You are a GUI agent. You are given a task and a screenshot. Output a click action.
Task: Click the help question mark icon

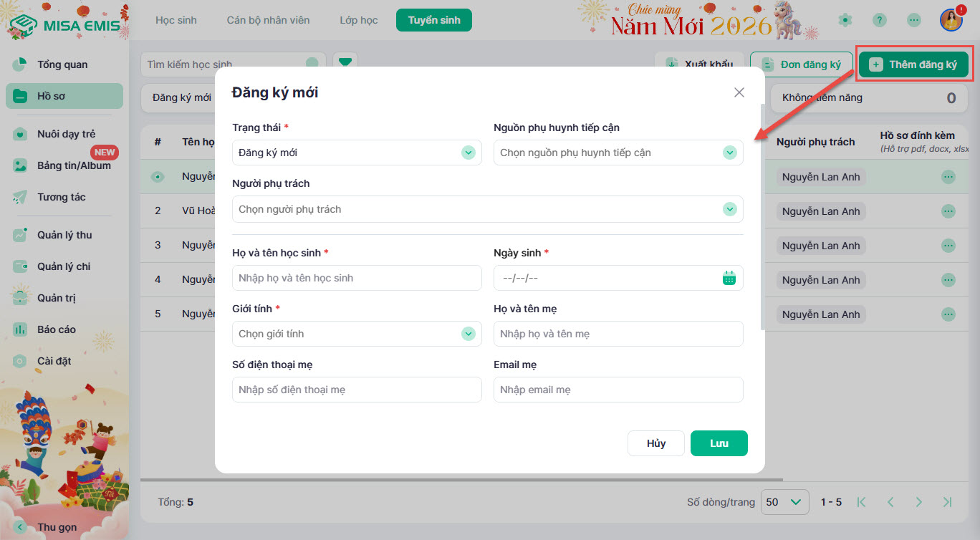tap(880, 20)
